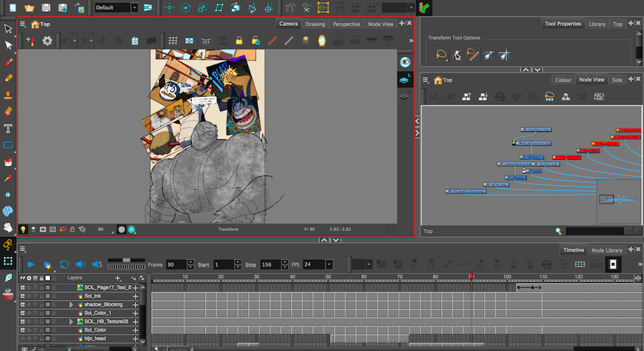Collapse the Tool Properties panel up arrow

(x=526, y=70)
